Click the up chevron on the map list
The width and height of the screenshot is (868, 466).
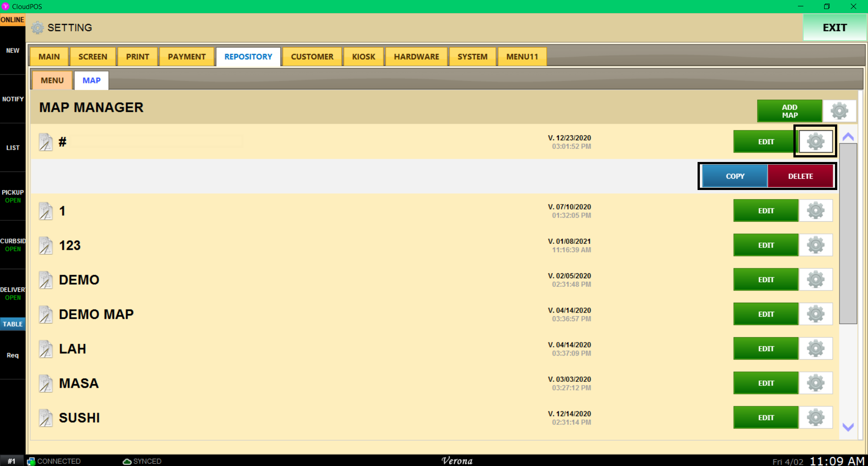coord(848,137)
